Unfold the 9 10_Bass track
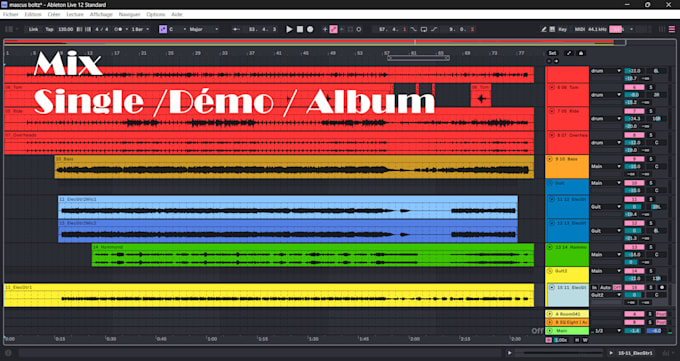The height and width of the screenshot is (361, 680). (x=549, y=159)
